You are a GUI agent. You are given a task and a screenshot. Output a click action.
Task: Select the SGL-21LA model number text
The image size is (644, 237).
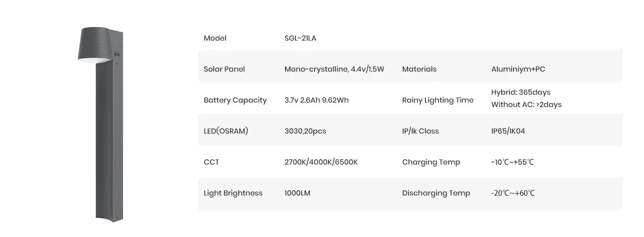300,38
